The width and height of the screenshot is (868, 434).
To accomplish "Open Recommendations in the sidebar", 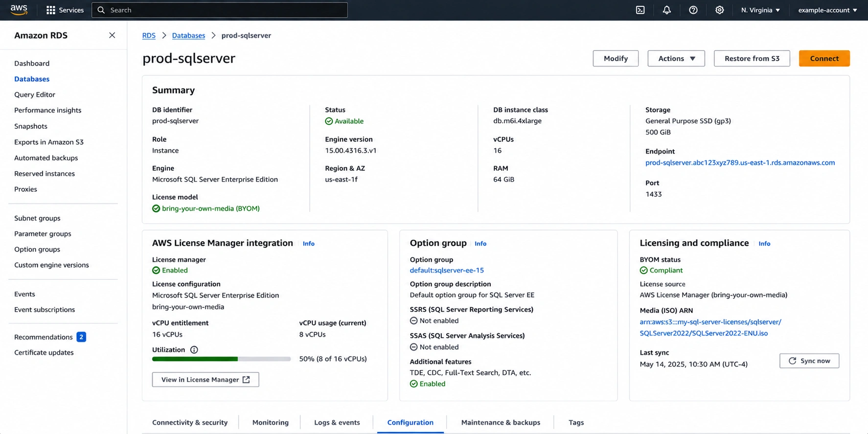I will pos(44,337).
